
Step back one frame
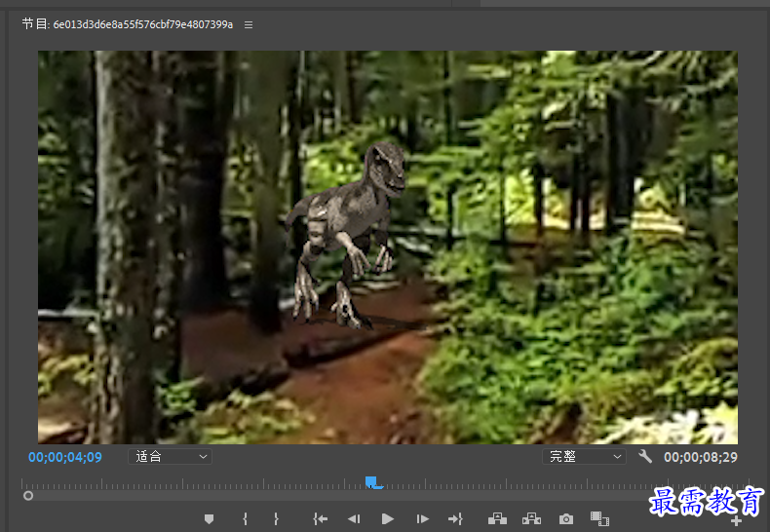354,518
